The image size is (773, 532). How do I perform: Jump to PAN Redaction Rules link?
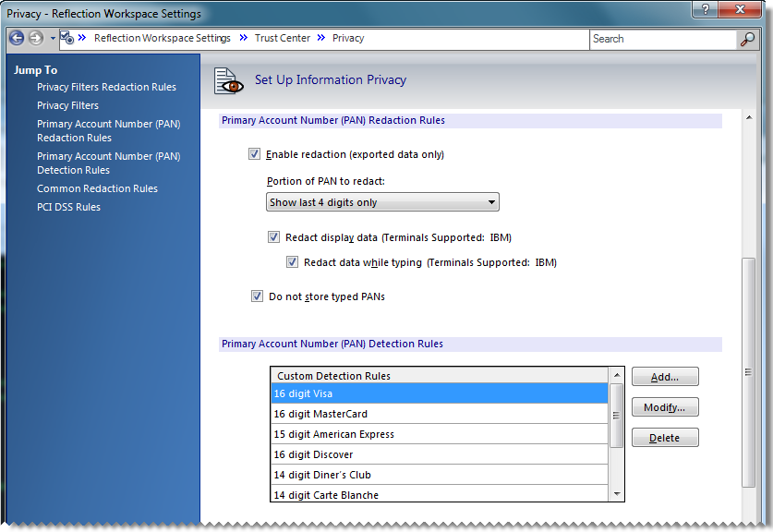108,130
